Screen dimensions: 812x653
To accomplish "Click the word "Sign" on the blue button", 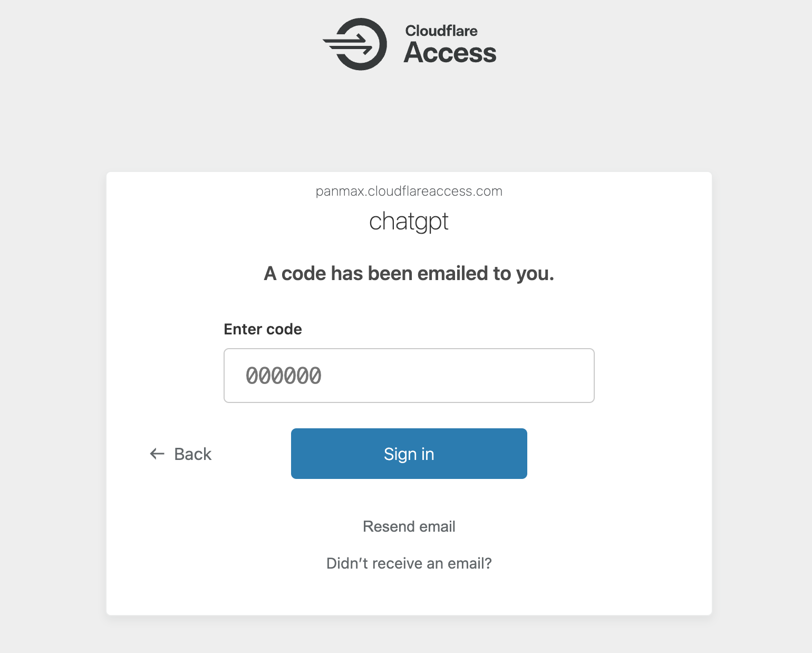I will click(400, 454).
